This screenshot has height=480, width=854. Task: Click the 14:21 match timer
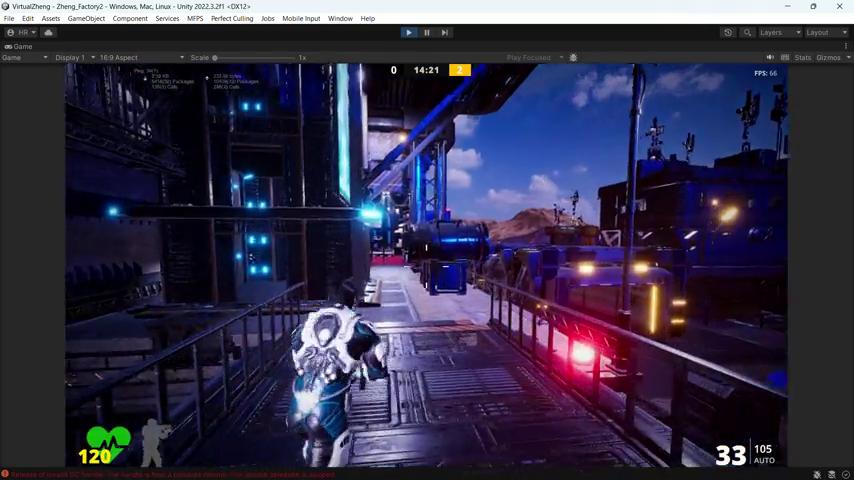(426, 70)
